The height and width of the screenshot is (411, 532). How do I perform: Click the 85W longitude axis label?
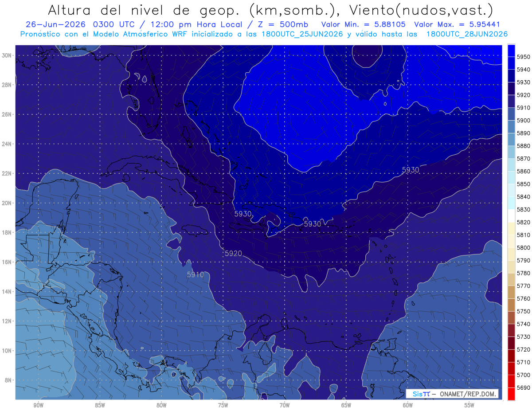100,405
